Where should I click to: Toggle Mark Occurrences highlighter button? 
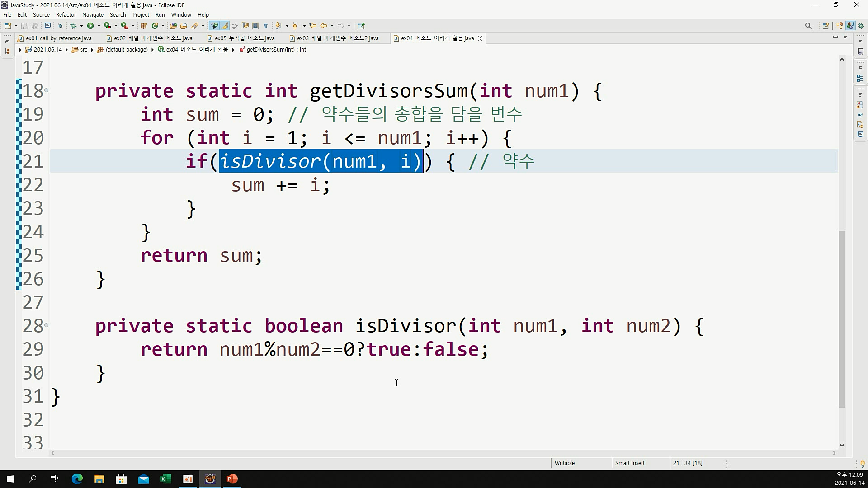(225, 26)
